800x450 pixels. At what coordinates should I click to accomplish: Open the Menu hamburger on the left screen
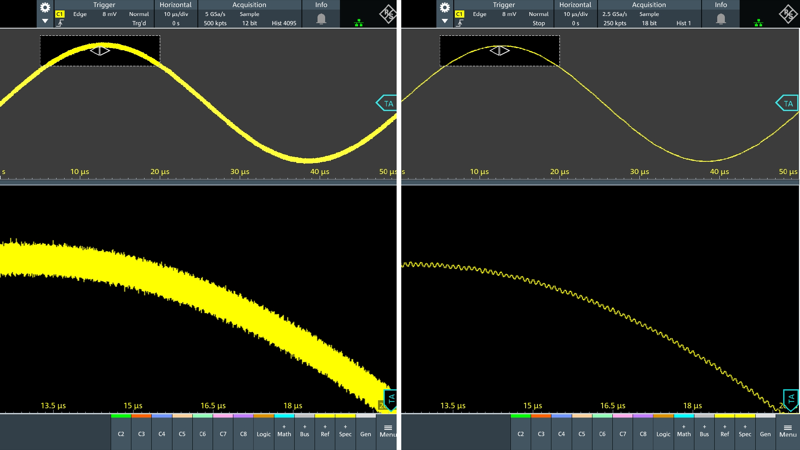388,430
